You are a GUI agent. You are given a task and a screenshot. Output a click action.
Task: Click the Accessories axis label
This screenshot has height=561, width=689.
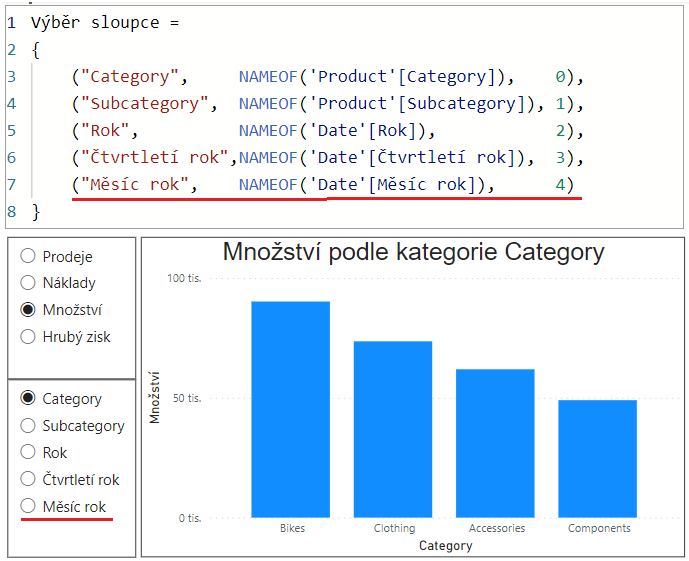tap(497, 528)
